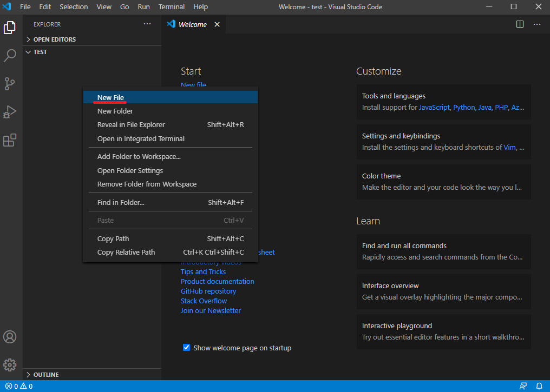This screenshot has height=392, width=550.
Task: Open the File menu
Action: tap(25, 6)
